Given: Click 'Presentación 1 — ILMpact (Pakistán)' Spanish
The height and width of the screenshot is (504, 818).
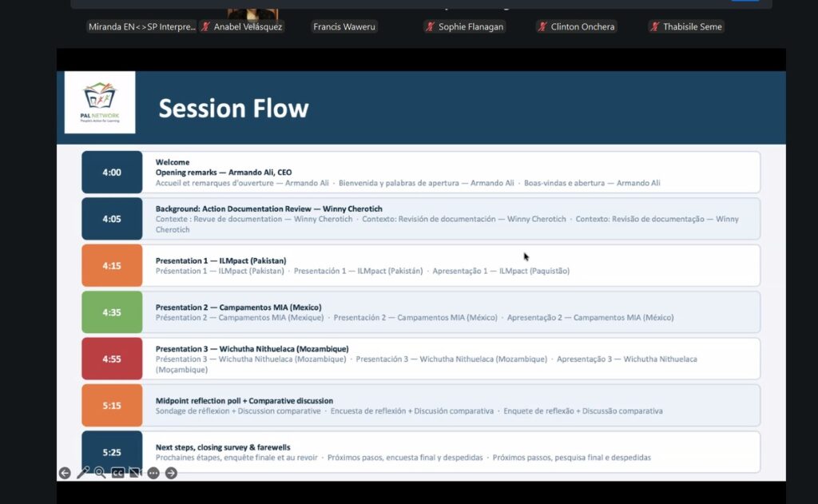Looking at the screenshot, I should [359, 271].
